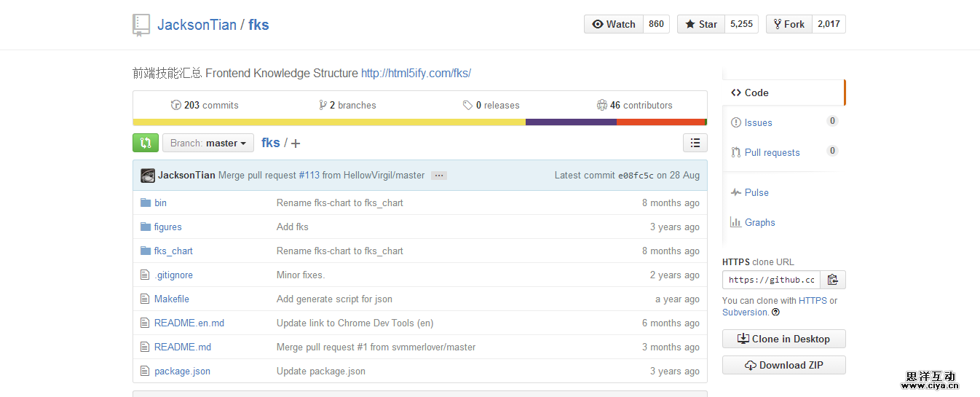Click the file list view icon button
Screen dimensions: 980x397
click(695, 143)
